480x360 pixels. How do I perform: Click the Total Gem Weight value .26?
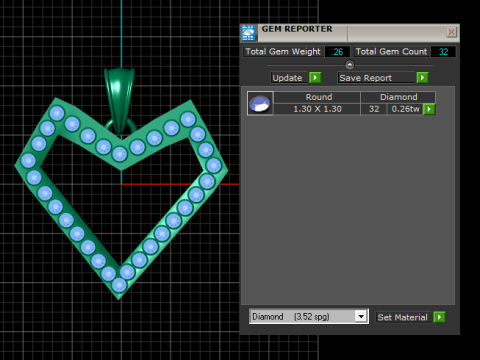[x=337, y=52]
